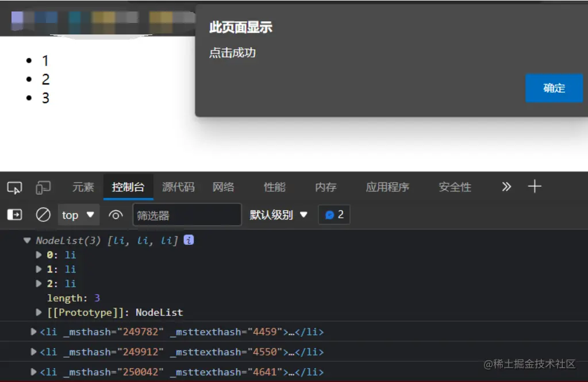
Task: Click list item 1 on the page
Action: pos(45,61)
